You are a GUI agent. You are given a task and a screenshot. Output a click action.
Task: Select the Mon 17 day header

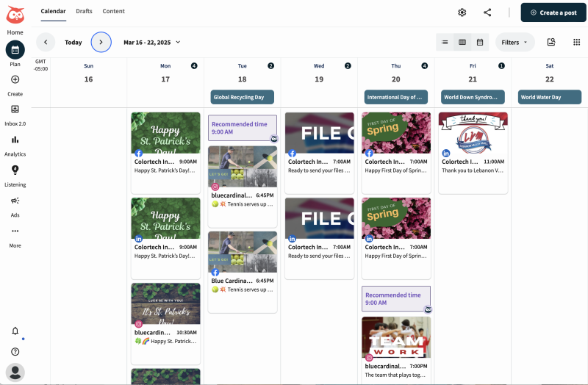tap(165, 73)
